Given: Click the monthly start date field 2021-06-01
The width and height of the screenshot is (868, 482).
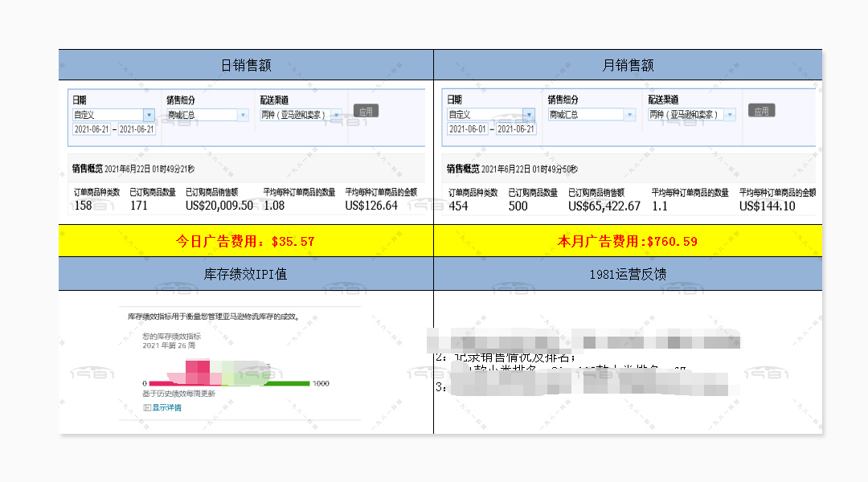Looking at the screenshot, I should pyautogui.click(x=468, y=129).
